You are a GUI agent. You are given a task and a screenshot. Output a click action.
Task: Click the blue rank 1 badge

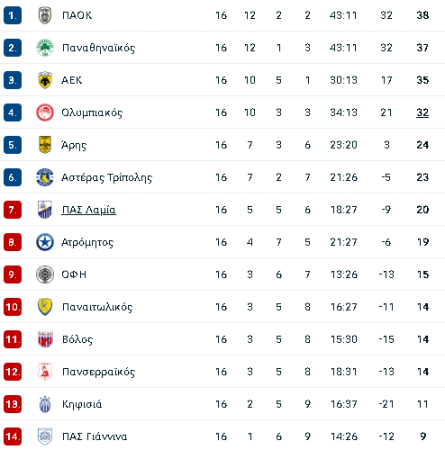[x=13, y=15]
